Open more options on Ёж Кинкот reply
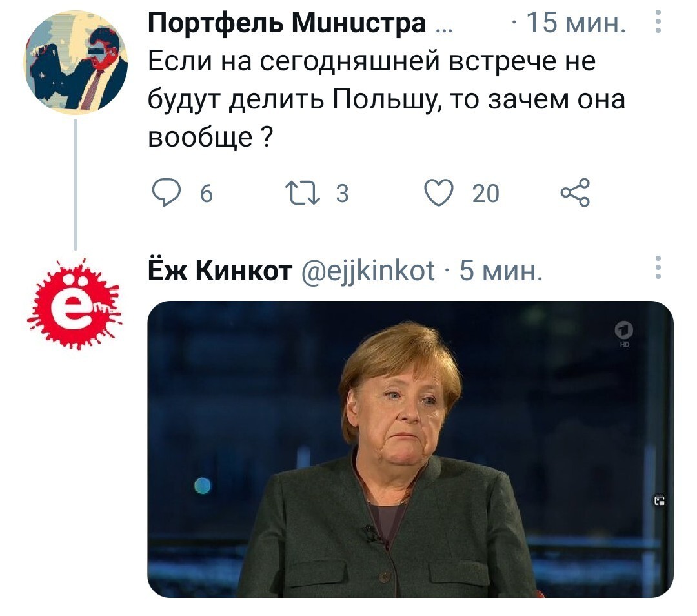Image resolution: width=697 pixels, height=616 pixels. 658,267
